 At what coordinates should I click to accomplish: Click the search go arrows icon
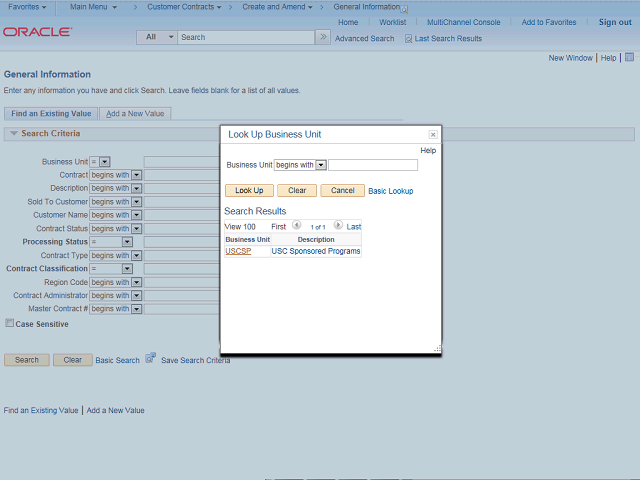(323, 37)
